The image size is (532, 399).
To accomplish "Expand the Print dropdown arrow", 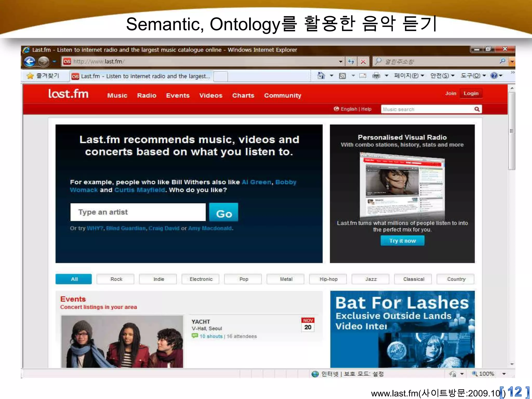I will [x=387, y=76].
